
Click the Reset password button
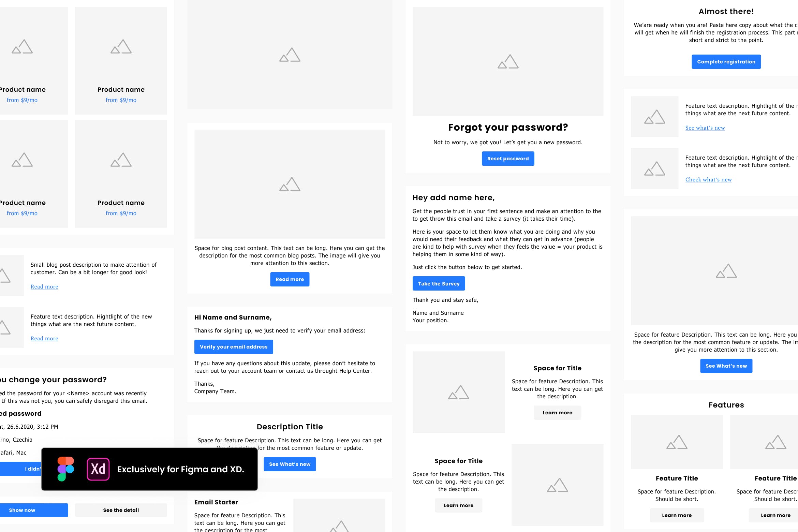pyautogui.click(x=508, y=159)
